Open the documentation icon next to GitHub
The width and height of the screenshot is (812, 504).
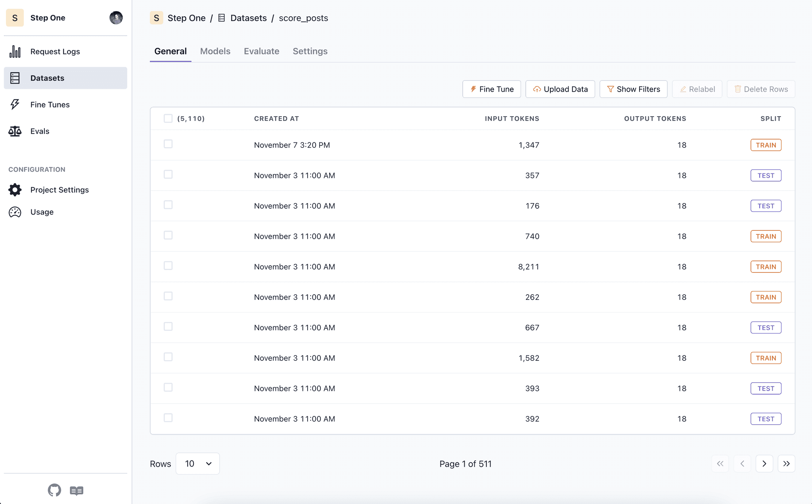(76, 491)
